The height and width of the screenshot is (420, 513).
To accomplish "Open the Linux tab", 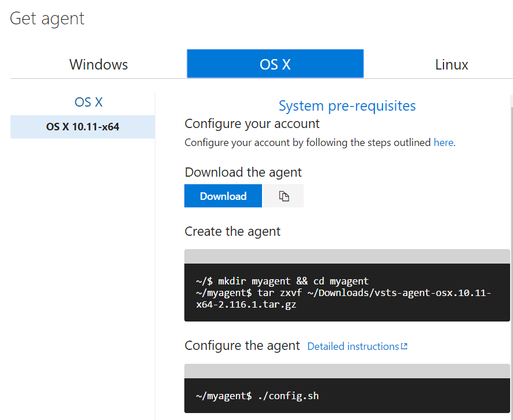I will tap(452, 64).
